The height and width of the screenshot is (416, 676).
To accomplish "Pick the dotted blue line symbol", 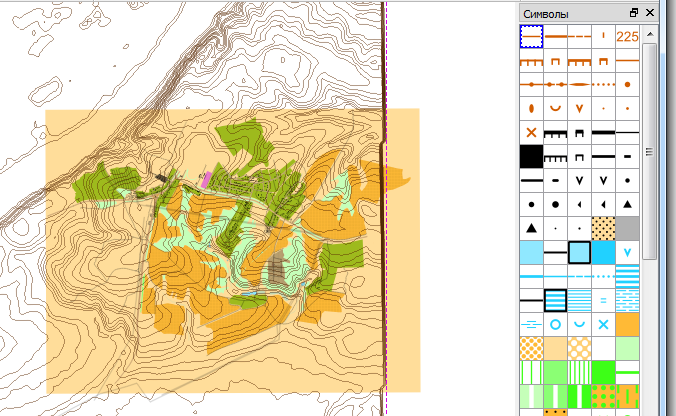I will tap(603, 276).
